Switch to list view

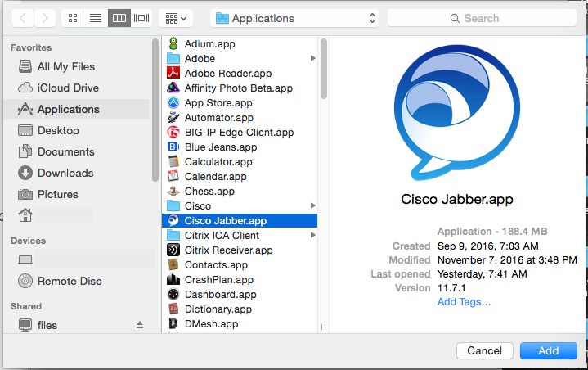[96, 18]
